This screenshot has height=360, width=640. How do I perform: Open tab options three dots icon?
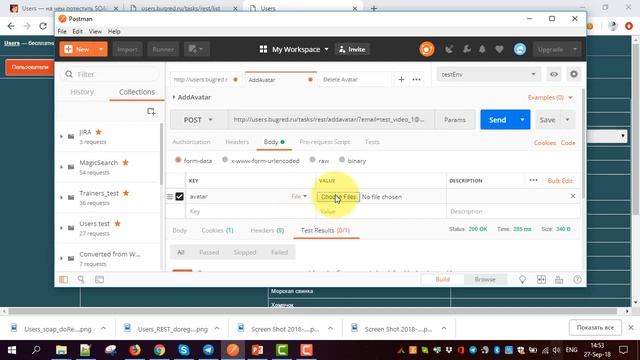click(x=416, y=80)
